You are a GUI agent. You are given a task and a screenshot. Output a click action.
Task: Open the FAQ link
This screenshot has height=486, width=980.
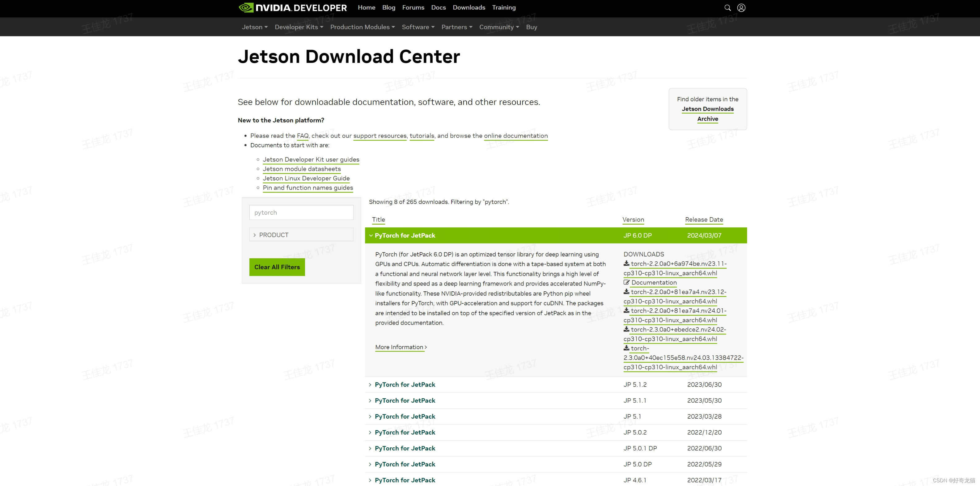(303, 136)
